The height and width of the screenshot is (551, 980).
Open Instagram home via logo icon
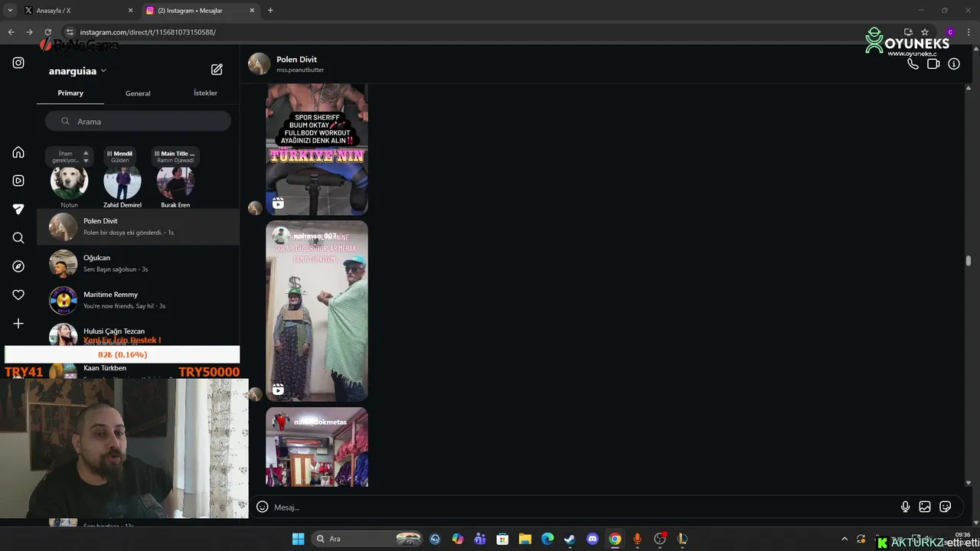pos(18,63)
